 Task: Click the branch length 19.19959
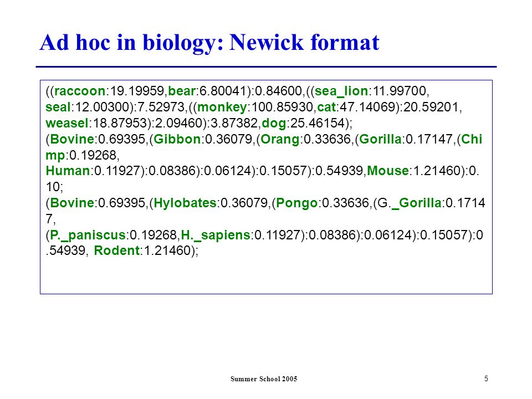coord(138,91)
